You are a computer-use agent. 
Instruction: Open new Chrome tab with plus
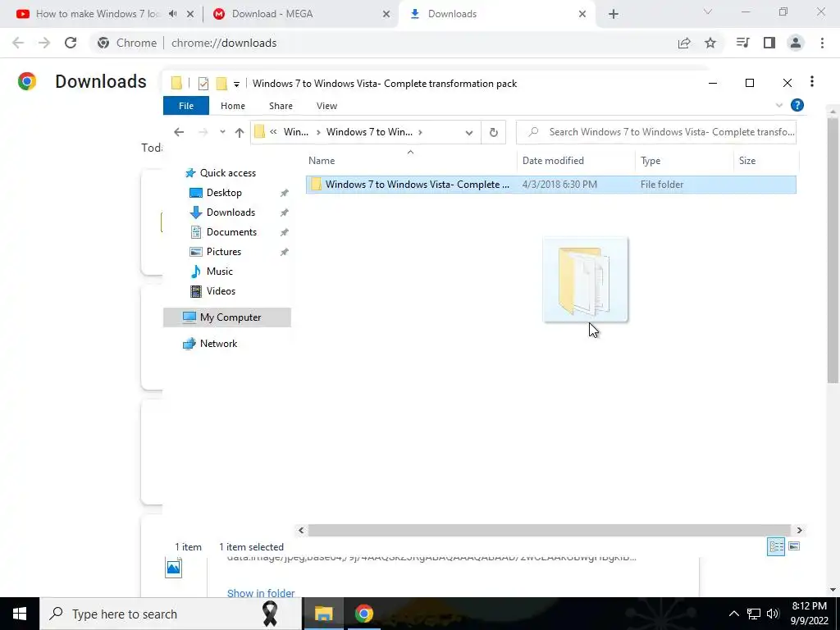pyautogui.click(x=614, y=14)
